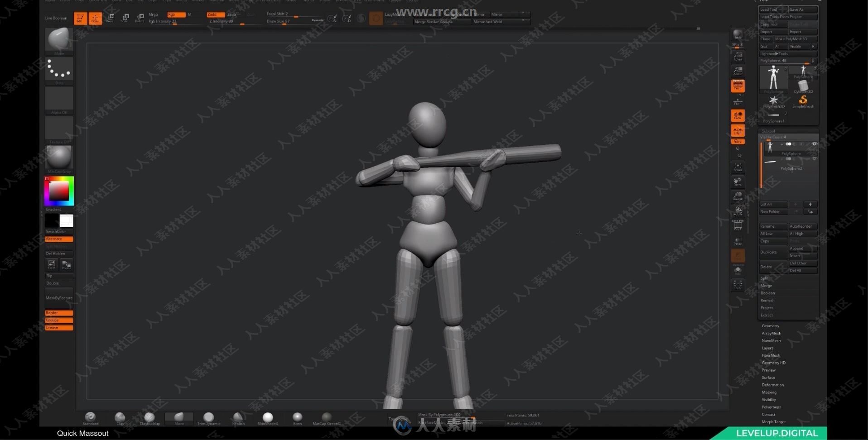Toggle visibility eye of PolySphere2 subtool
868x440 pixels.
[x=814, y=159]
